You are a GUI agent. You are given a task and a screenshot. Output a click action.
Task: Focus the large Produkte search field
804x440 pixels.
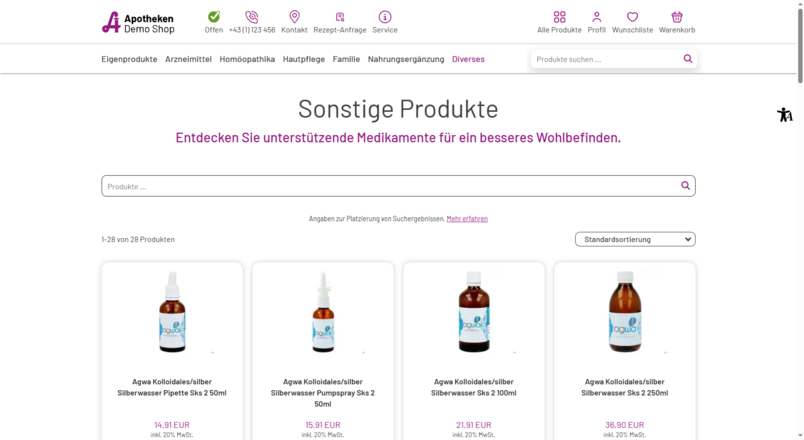(398, 186)
